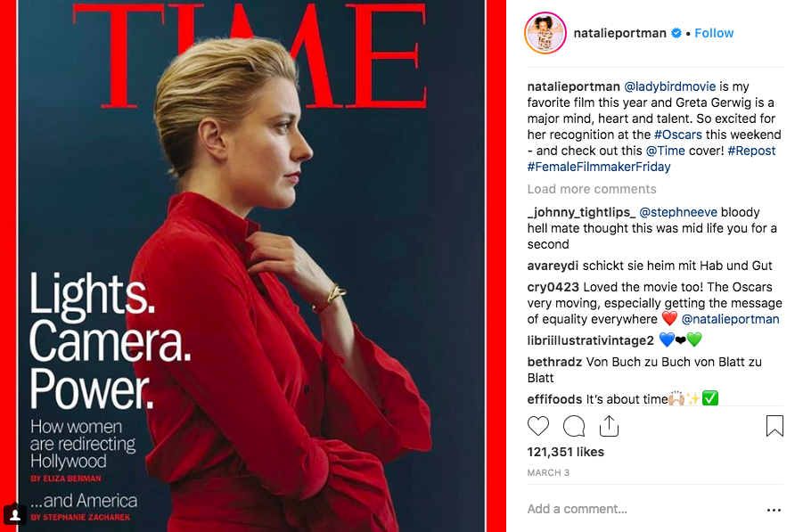Share the post via the share icon
Viewport: 803px width, 532px height.
click(x=609, y=425)
